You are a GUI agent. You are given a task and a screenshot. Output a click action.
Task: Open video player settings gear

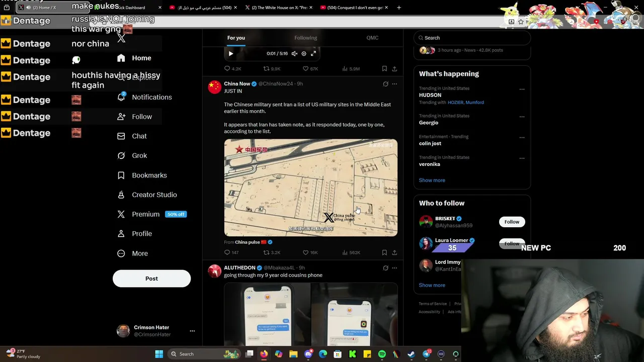point(303,53)
